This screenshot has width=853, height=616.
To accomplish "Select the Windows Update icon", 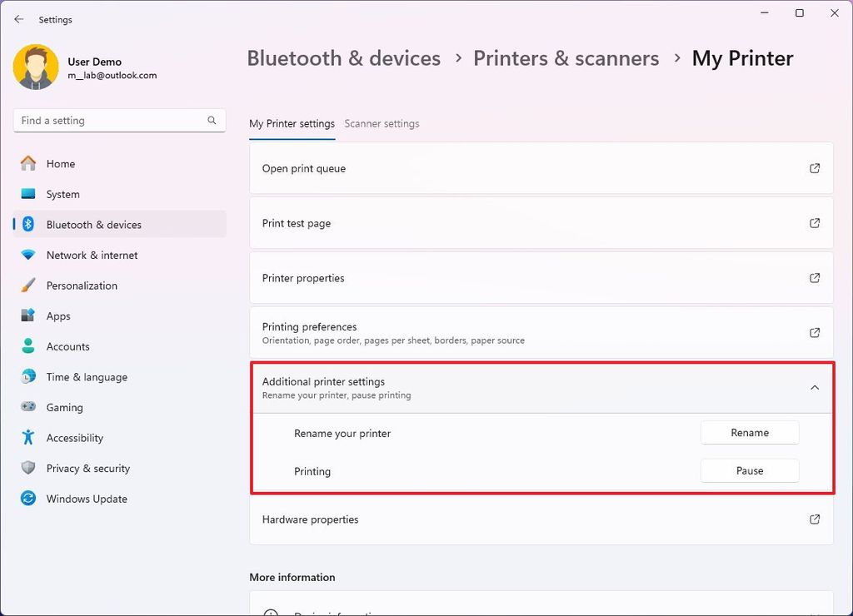I will coord(27,499).
